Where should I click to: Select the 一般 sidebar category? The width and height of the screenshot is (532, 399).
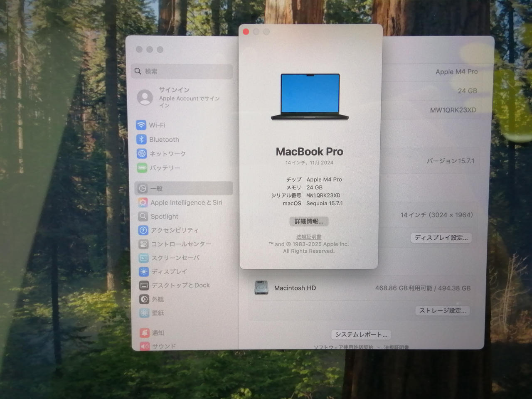[x=156, y=189]
